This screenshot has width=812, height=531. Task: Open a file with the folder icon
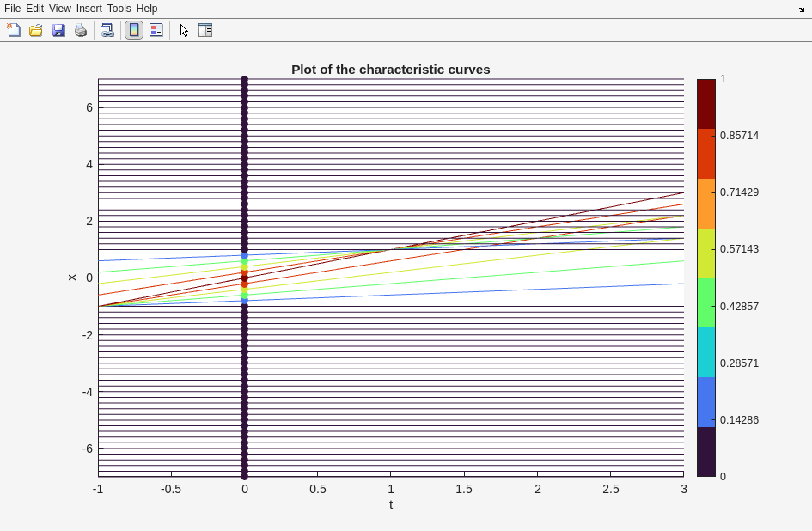pos(36,30)
